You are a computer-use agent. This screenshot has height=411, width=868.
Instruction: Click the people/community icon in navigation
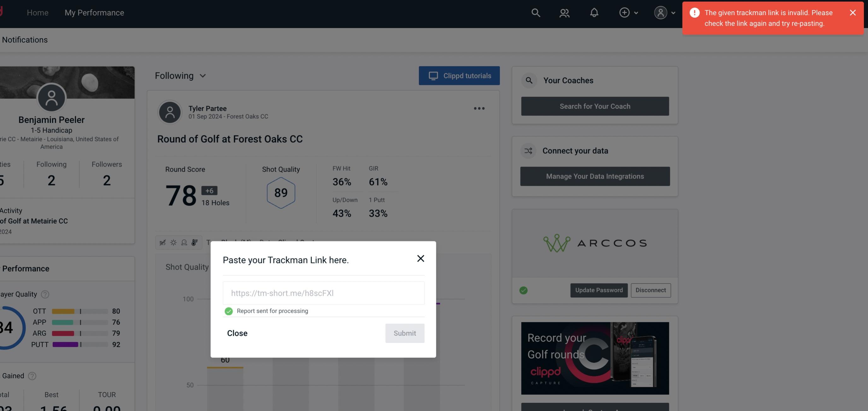[564, 12]
